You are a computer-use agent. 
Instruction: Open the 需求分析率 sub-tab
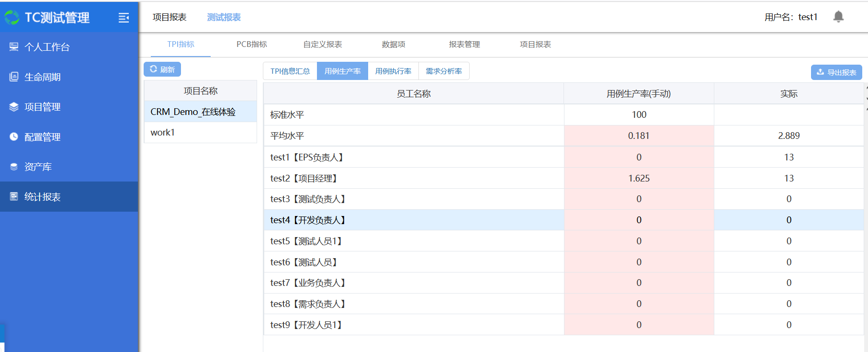coord(443,71)
